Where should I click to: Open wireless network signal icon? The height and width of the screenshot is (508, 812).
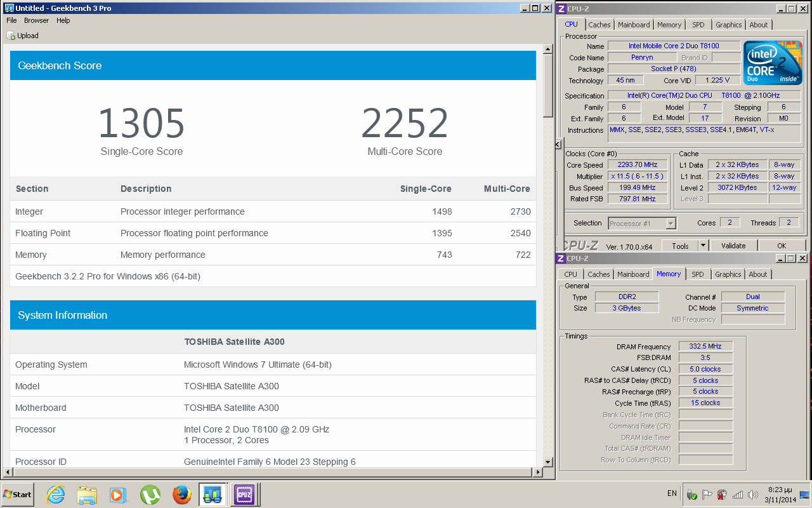pos(737,495)
